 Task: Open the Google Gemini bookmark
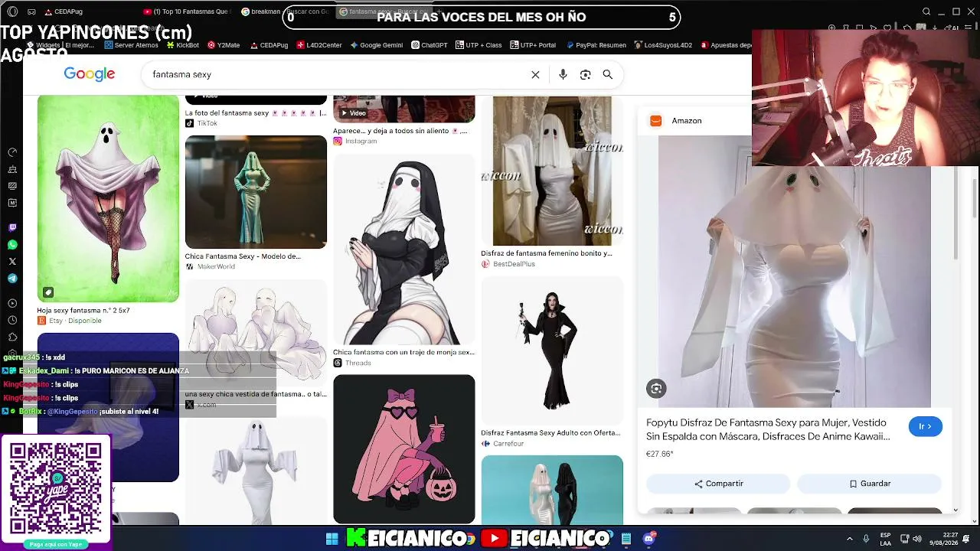[x=376, y=45]
